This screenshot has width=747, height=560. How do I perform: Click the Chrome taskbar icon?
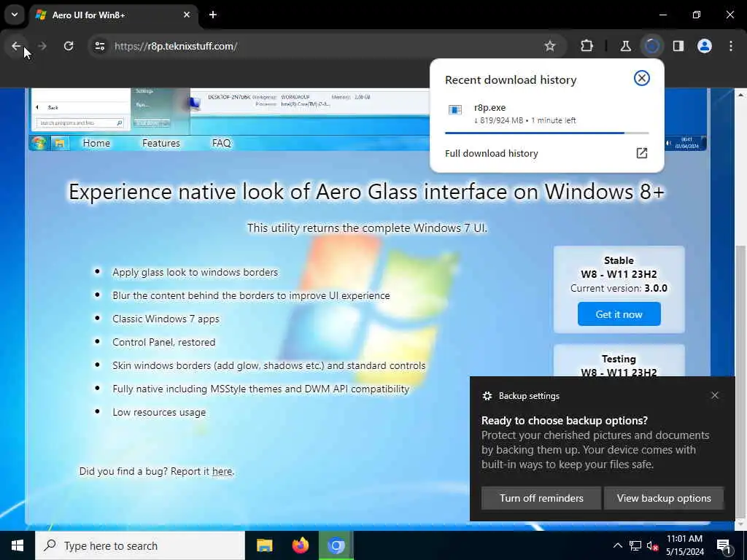coord(336,545)
